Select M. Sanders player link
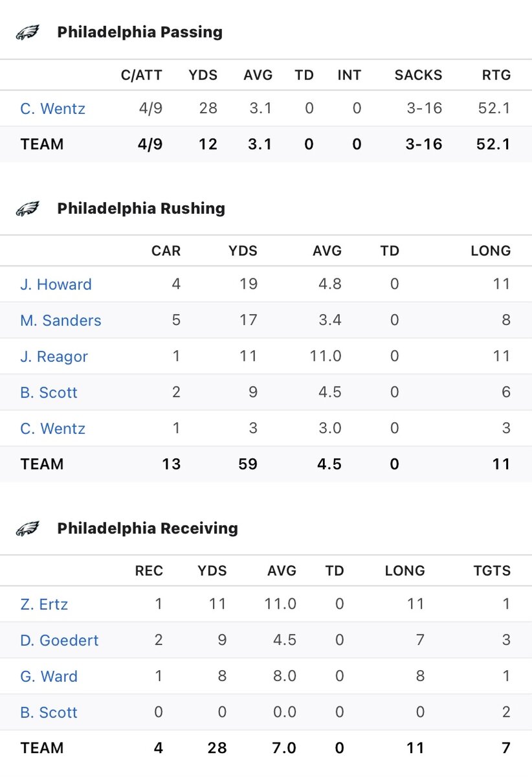The width and height of the screenshot is (532, 777). click(x=60, y=321)
